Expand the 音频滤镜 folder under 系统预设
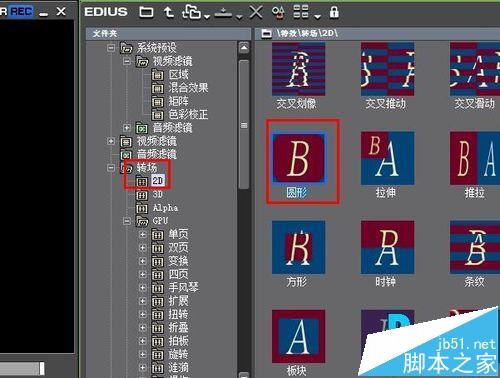 127,128
